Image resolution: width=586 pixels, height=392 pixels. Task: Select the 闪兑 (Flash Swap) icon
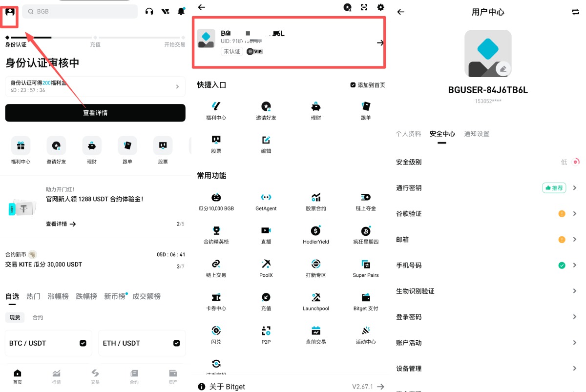[216, 330]
